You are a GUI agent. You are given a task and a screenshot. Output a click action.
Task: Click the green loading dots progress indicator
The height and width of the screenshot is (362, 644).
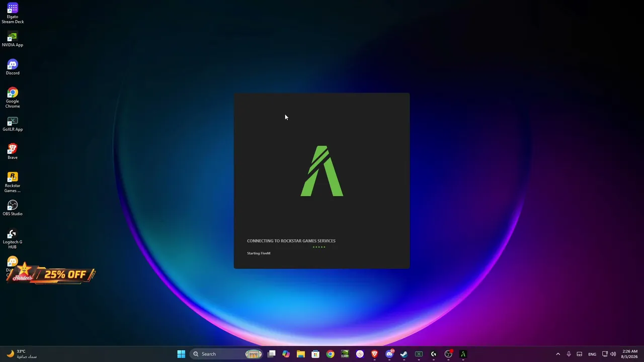pos(319,247)
